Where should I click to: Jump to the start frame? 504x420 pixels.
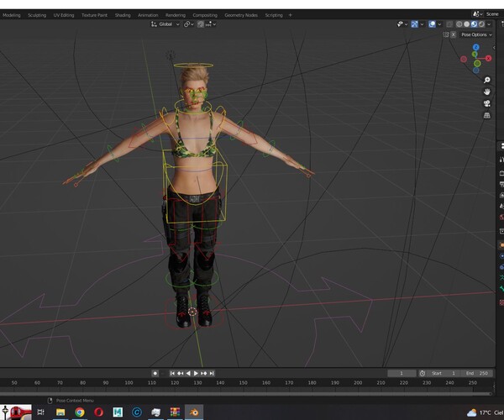tap(172, 373)
